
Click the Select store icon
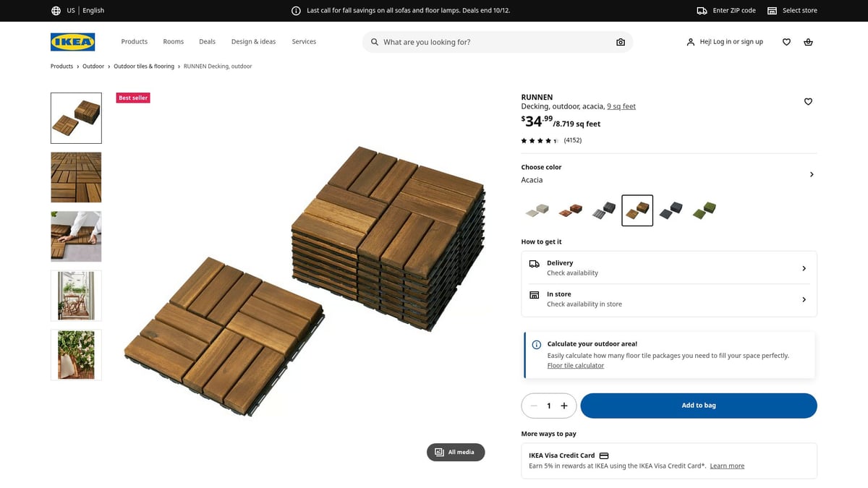coord(772,11)
